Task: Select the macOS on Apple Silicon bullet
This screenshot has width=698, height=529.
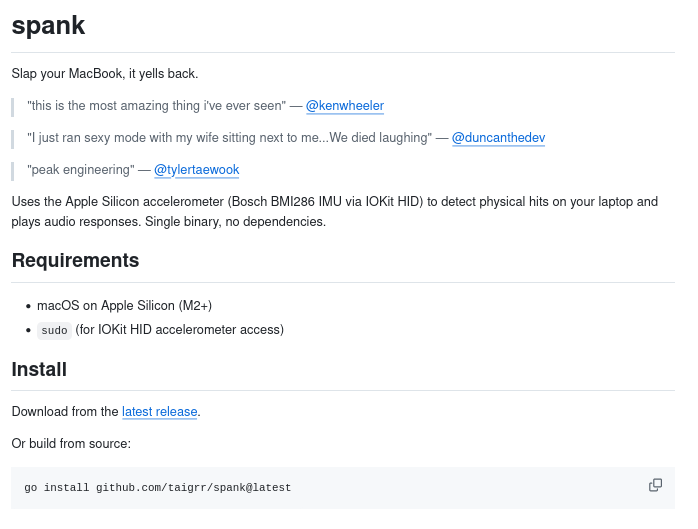Action: click(x=124, y=305)
